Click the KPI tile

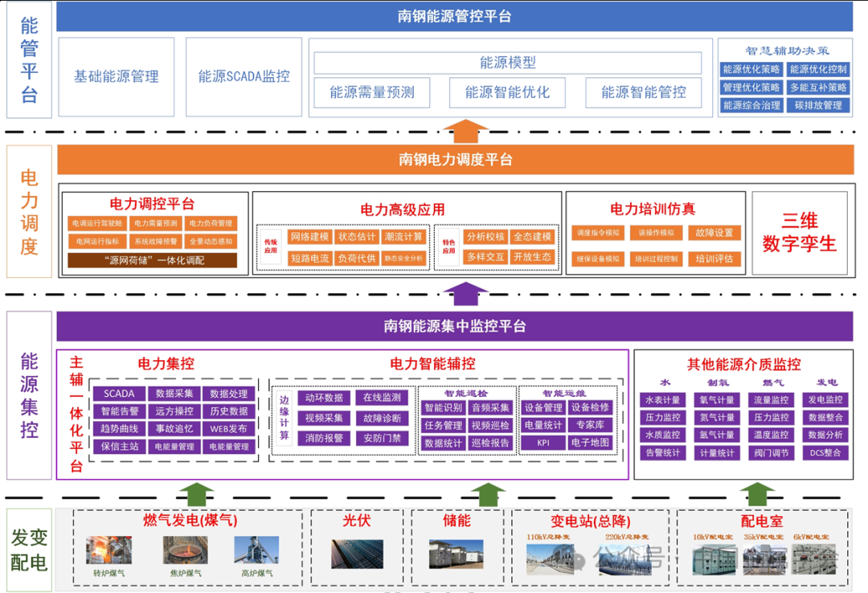[543, 443]
